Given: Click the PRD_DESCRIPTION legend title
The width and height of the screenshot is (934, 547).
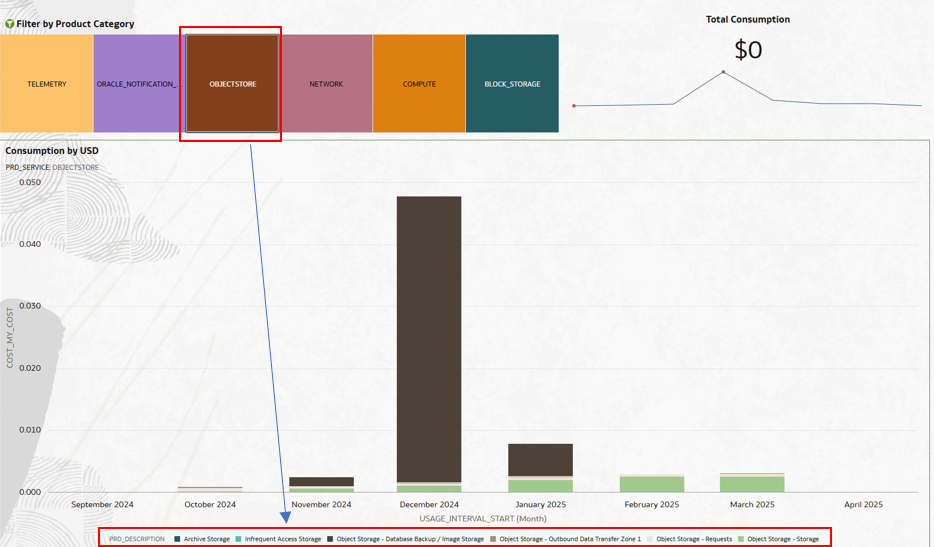Looking at the screenshot, I should (x=137, y=539).
